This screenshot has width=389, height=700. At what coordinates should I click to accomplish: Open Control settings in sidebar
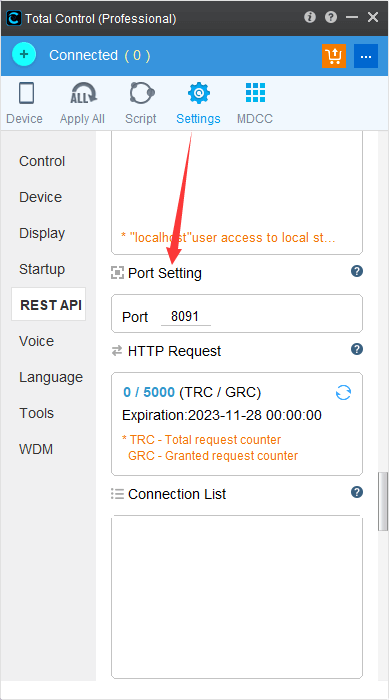click(42, 161)
